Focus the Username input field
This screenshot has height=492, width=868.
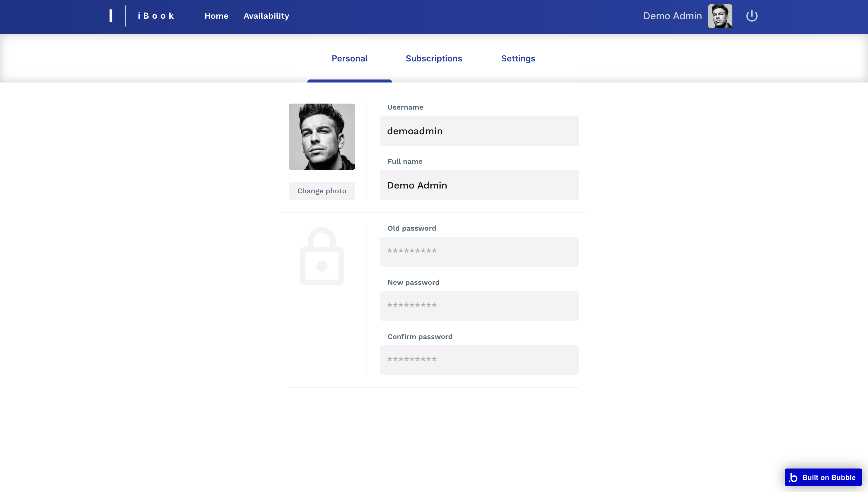[479, 131]
